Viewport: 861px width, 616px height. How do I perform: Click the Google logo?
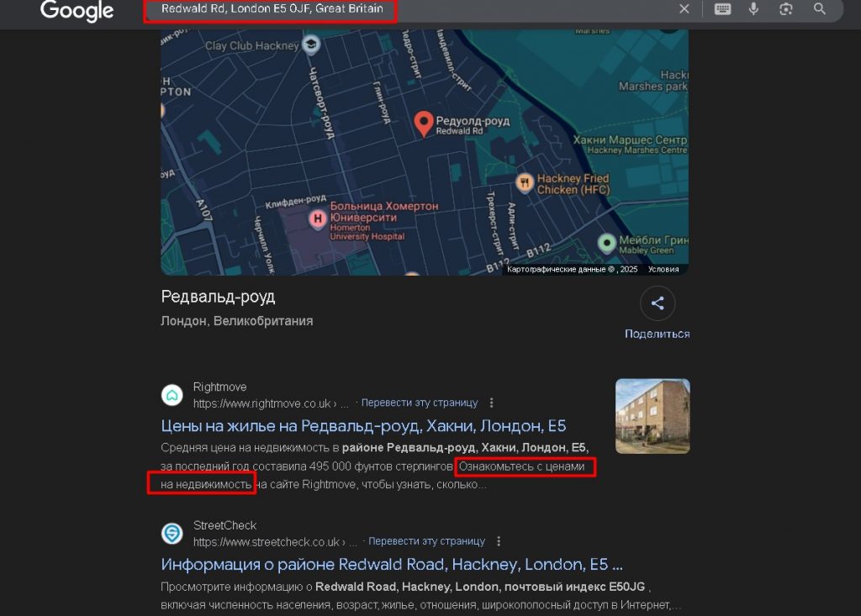click(77, 10)
